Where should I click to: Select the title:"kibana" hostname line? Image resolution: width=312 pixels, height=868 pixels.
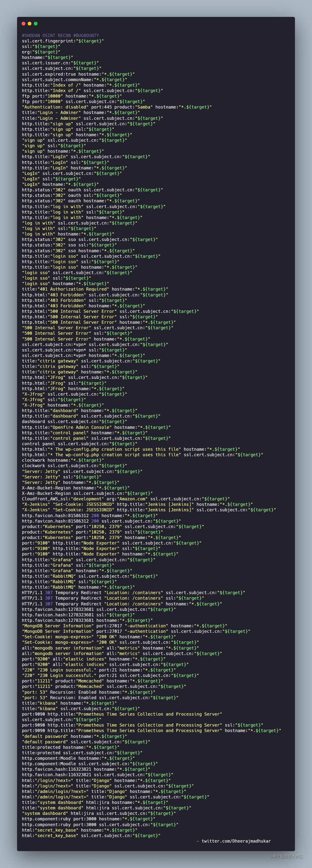[x=70, y=703]
